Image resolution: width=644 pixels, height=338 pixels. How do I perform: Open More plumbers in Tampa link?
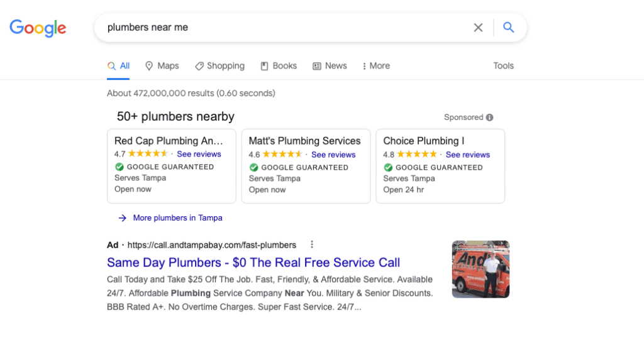pyautogui.click(x=177, y=218)
